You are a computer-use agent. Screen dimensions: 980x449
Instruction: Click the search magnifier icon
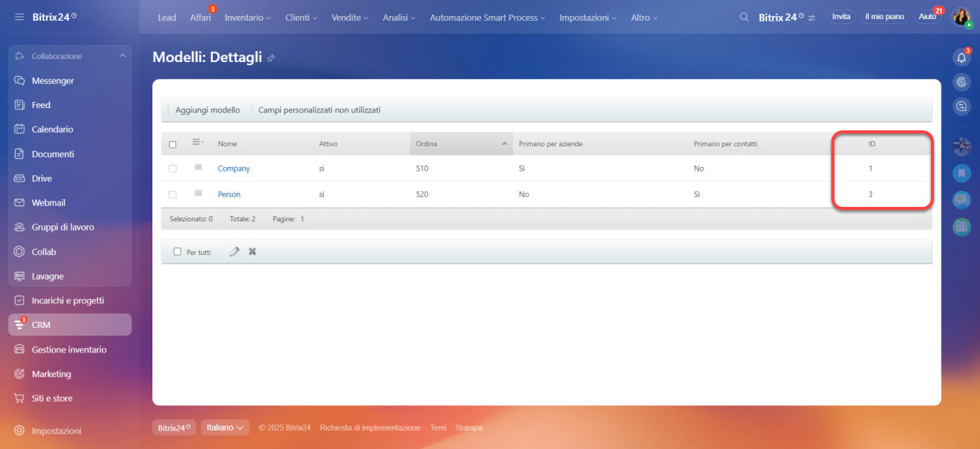pyautogui.click(x=744, y=17)
